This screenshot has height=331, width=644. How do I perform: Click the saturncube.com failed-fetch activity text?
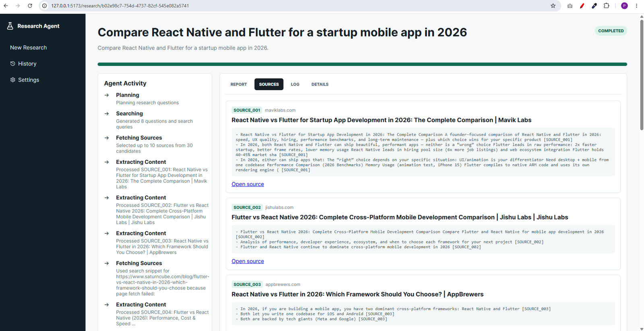coord(163,282)
